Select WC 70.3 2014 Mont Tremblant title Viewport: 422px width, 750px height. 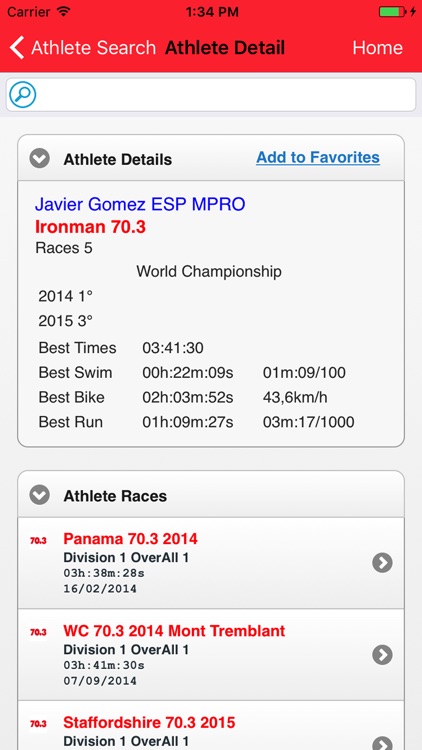pyautogui.click(x=174, y=631)
